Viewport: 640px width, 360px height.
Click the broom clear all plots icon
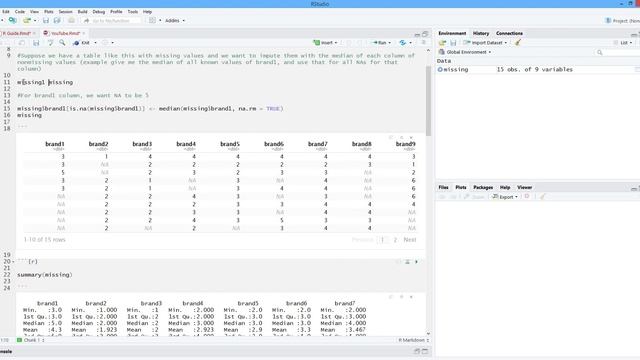point(542,197)
